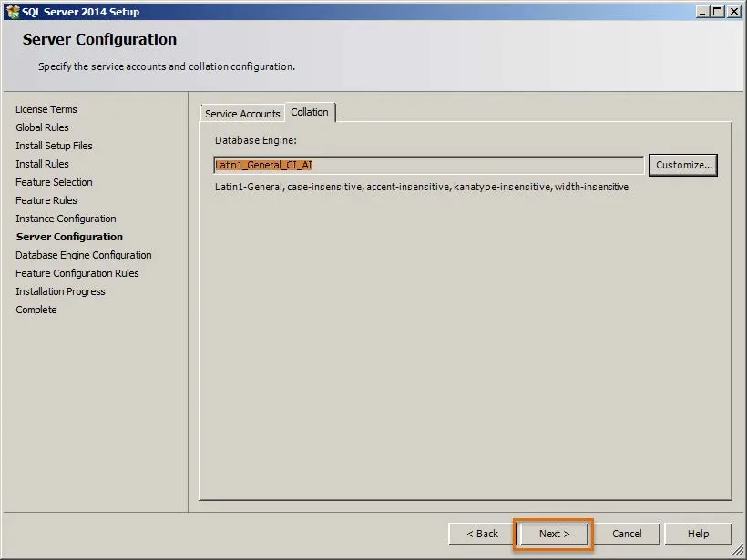Open setup Help
The width and height of the screenshot is (747, 560).
(x=698, y=534)
